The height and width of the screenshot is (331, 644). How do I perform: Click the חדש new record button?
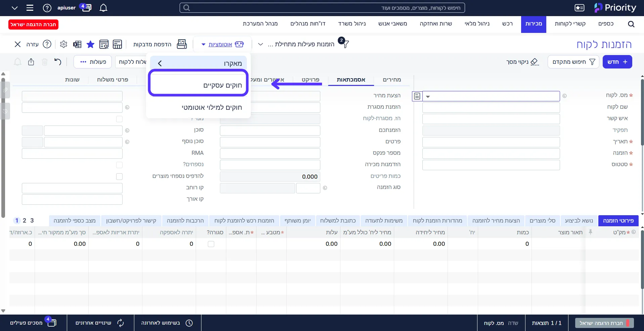coord(617,62)
